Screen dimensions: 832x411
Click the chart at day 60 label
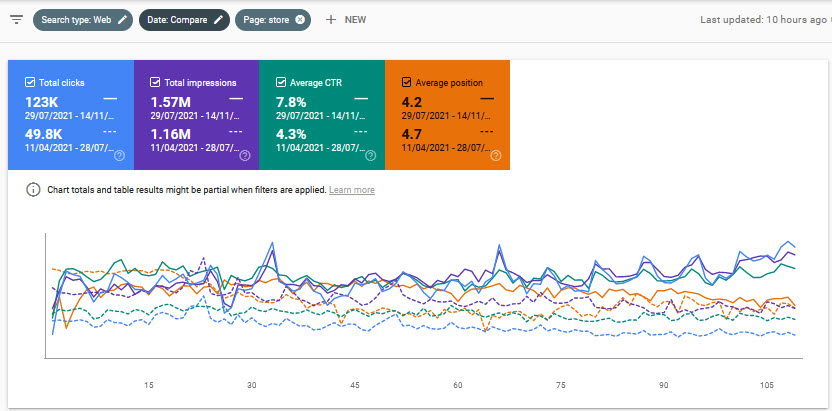pyautogui.click(x=458, y=385)
